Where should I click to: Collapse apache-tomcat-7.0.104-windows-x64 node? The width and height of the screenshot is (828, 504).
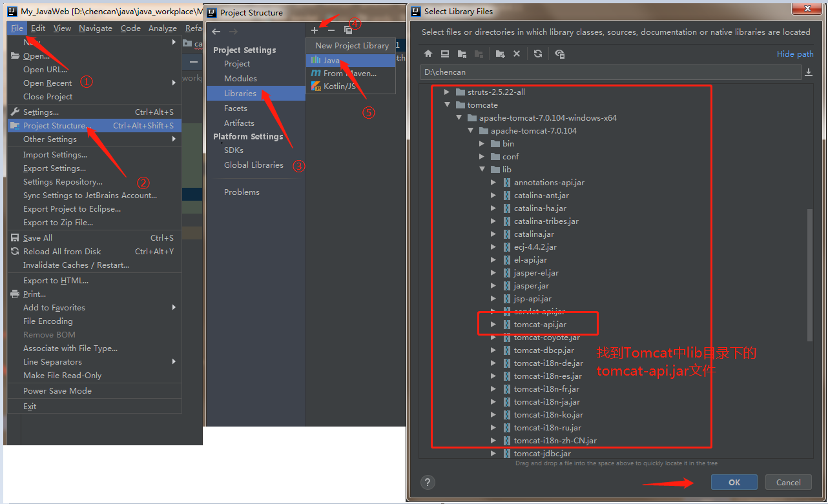click(x=458, y=117)
